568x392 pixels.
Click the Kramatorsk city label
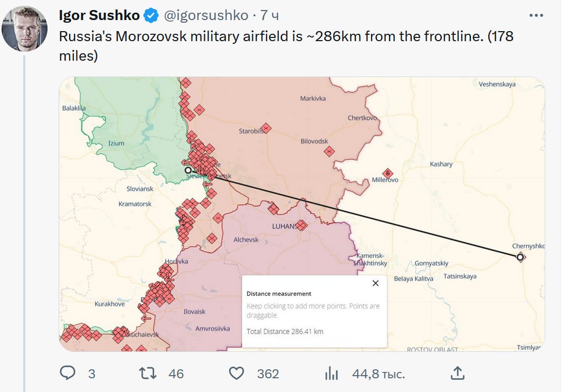[135, 204]
